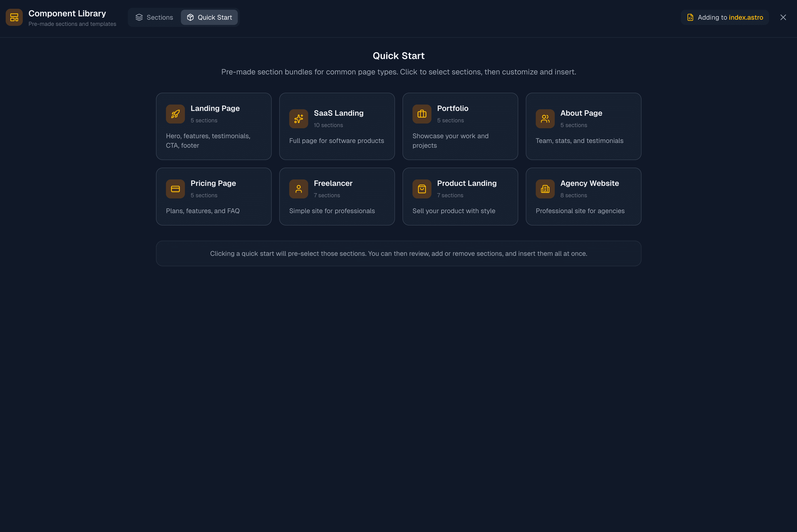Click the file icon beside Adding to
The width and height of the screenshot is (797, 532).
pyautogui.click(x=690, y=17)
